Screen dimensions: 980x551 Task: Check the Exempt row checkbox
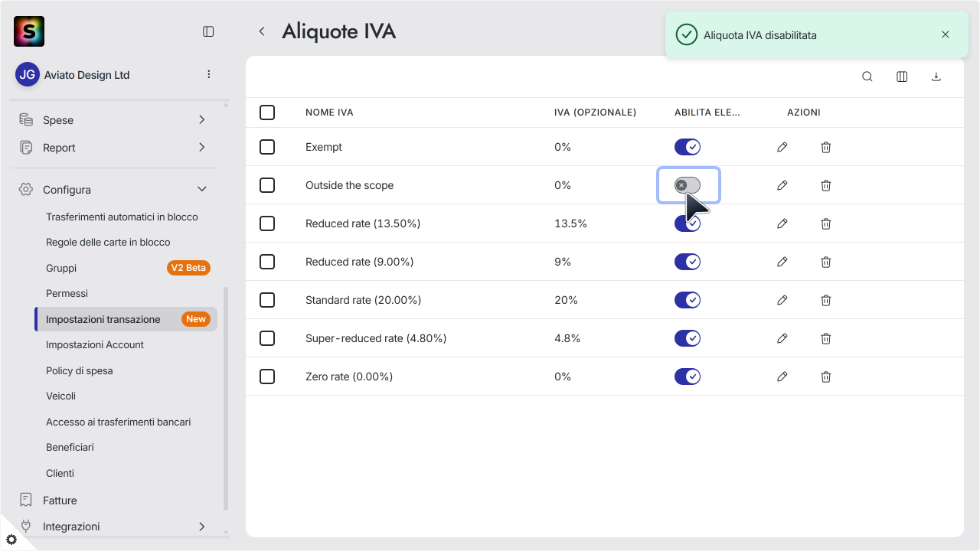click(267, 147)
